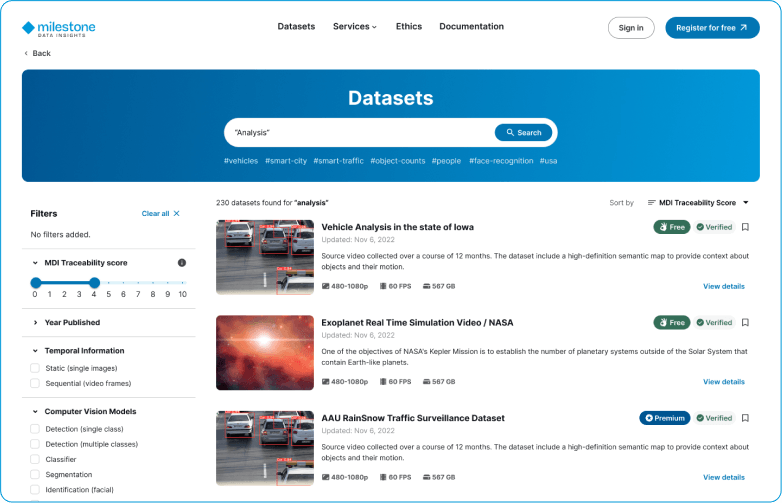
Task: Click the traceability slider handle at 4
Action: (x=94, y=283)
